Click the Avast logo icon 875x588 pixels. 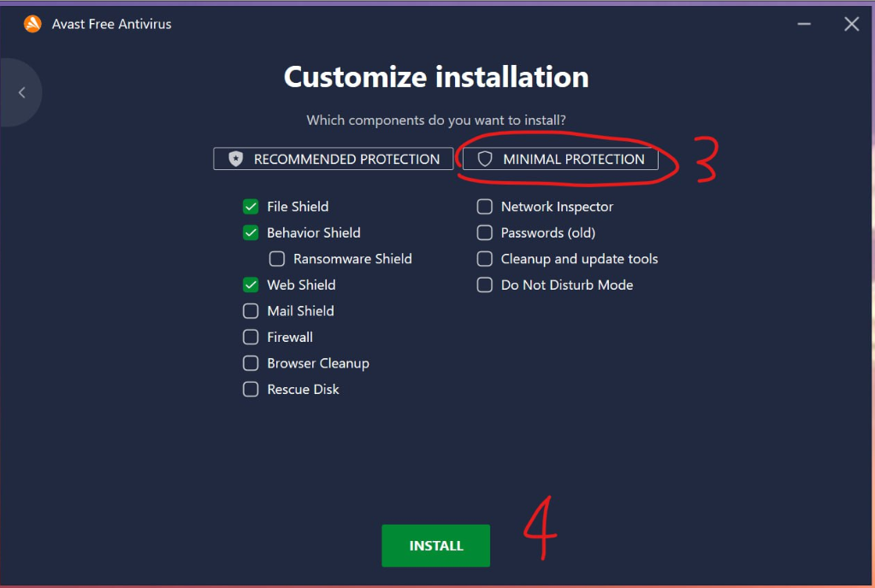33,24
